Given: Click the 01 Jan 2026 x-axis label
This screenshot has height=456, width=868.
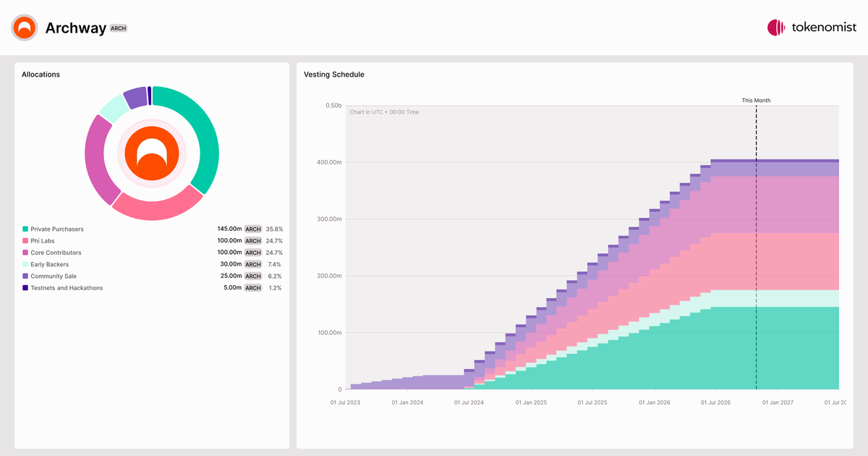Looking at the screenshot, I should pos(655,402).
